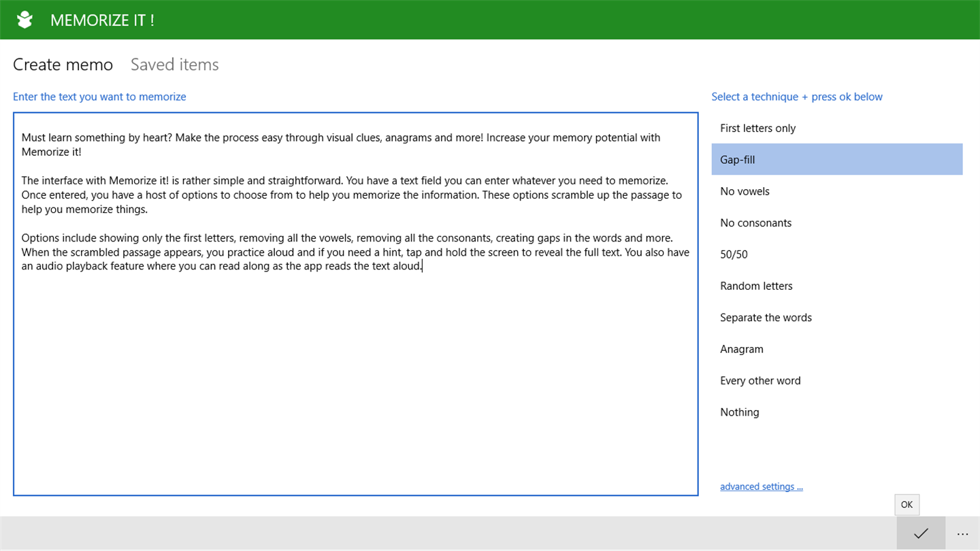Open the advanced settings link
The height and width of the screenshot is (551, 980).
[762, 486]
